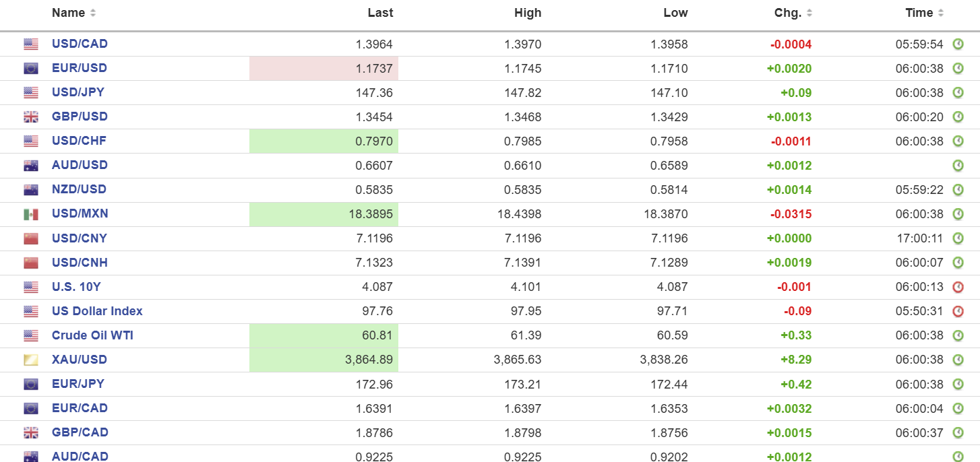Open the USD/JPY currency pair link
Viewport: 980px width, 462px height.
click(x=78, y=92)
